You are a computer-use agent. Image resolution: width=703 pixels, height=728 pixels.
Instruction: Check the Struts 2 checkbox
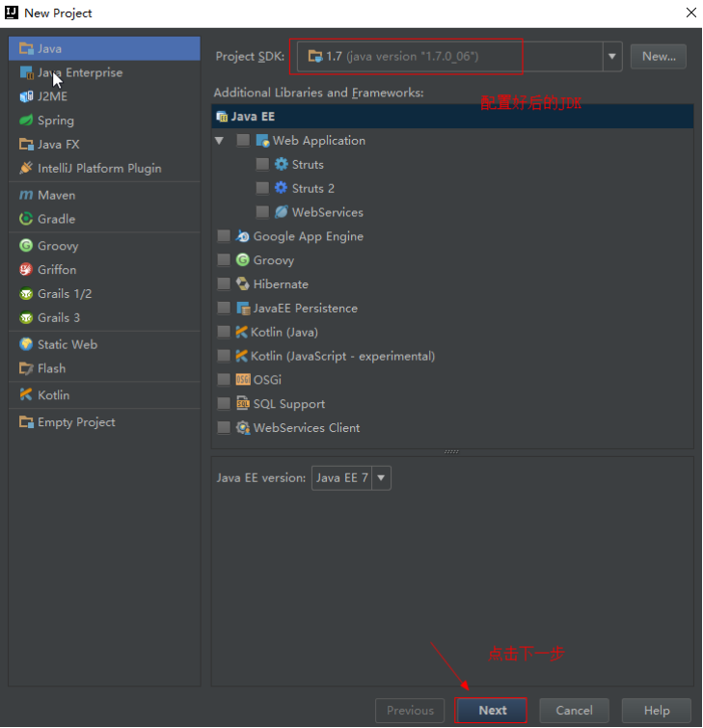[x=262, y=188]
